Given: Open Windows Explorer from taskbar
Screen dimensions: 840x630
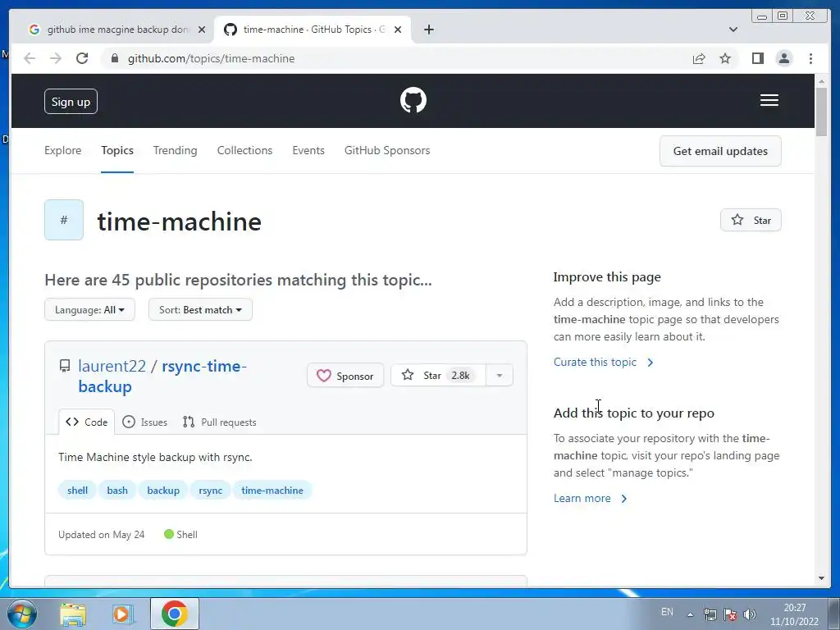Looking at the screenshot, I should [x=73, y=614].
